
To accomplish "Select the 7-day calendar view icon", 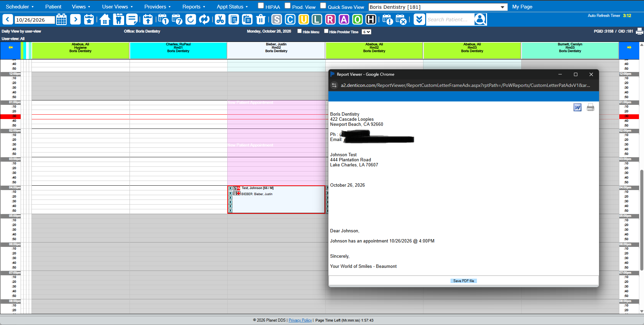I will 177,20.
